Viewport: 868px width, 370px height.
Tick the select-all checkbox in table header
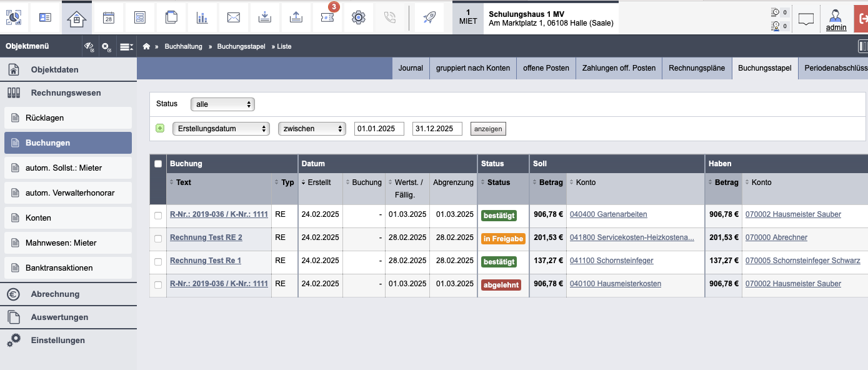(x=158, y=164)
